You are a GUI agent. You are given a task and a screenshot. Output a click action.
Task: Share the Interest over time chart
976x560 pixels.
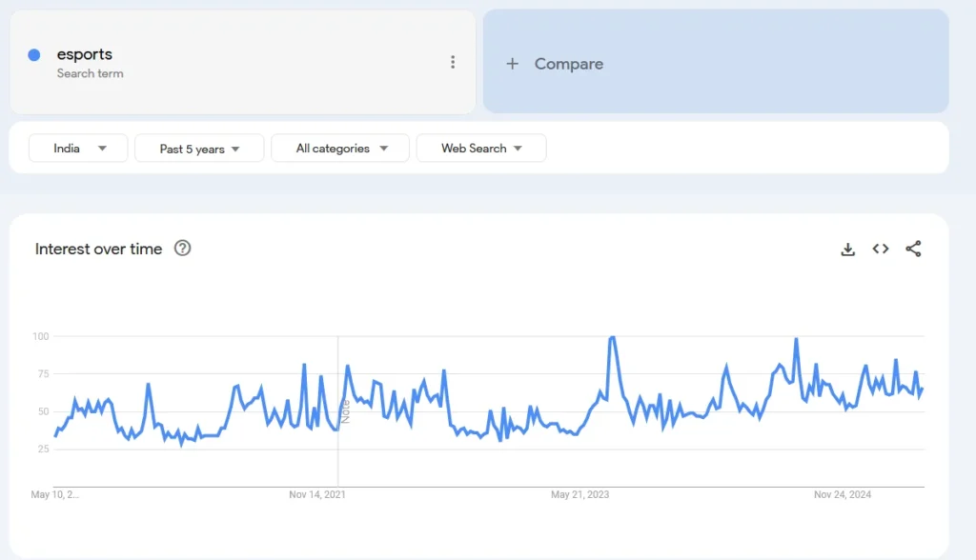(x=913, y=250)
